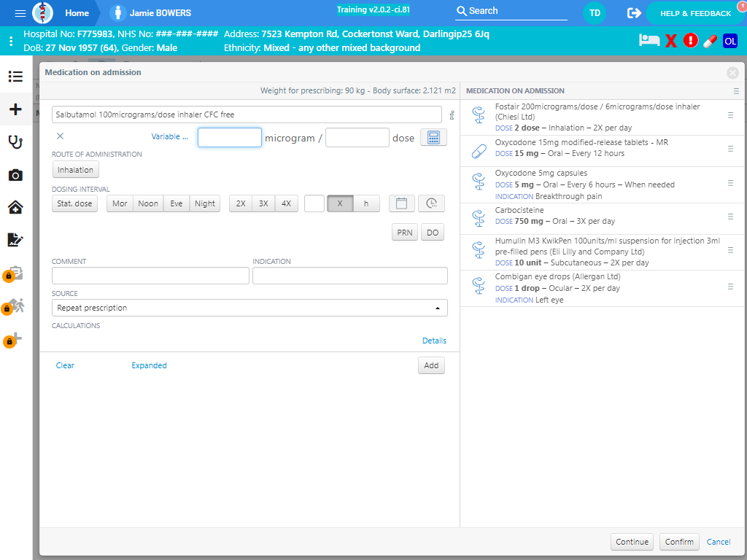Click the logout arrow icon
747x560 pixels.
point(634,13)
